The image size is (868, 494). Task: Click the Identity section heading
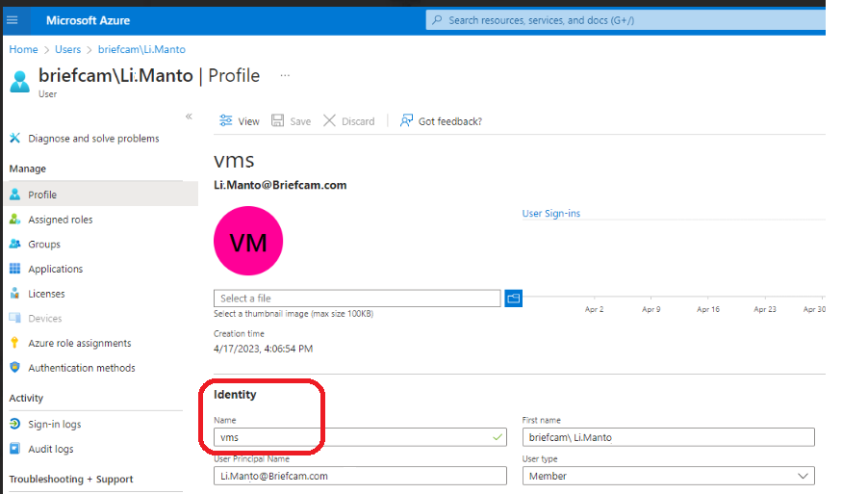(x=235, y=394)
